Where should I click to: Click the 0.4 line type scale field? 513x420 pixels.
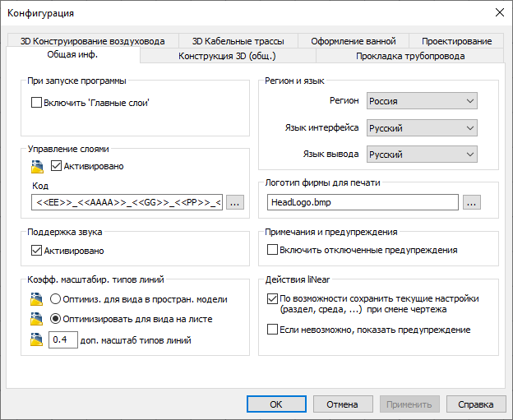(x=63, y=339)
